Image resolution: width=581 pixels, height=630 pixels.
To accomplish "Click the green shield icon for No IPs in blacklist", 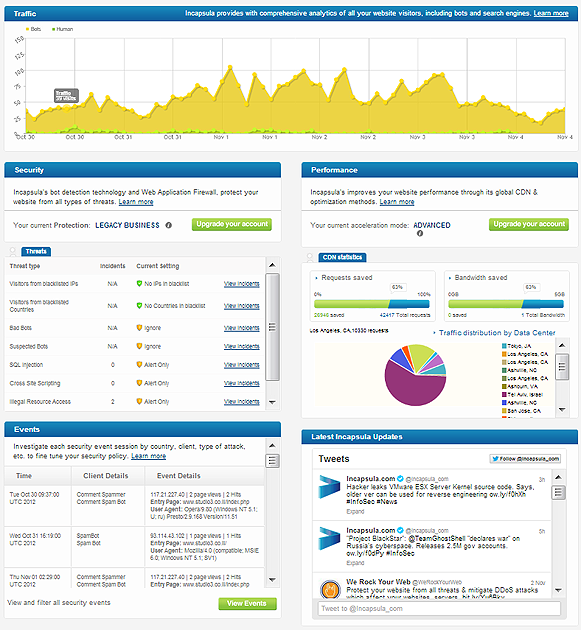I will point(139,284).
